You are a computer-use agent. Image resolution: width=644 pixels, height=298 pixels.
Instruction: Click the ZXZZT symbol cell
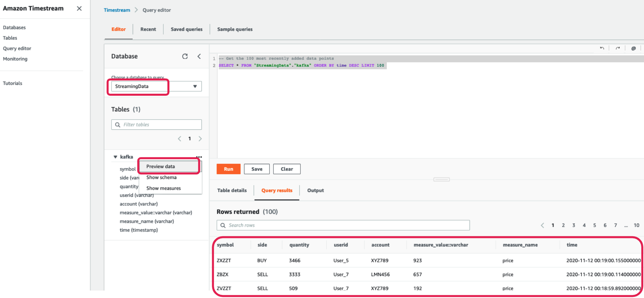pyautogui.click(x=224, y=261)
